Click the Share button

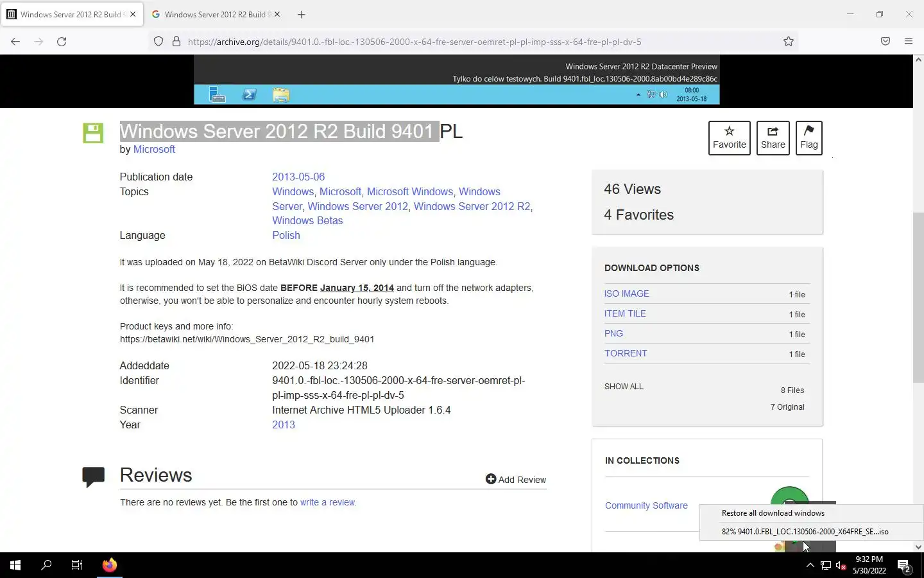click(x=773, y=137)
